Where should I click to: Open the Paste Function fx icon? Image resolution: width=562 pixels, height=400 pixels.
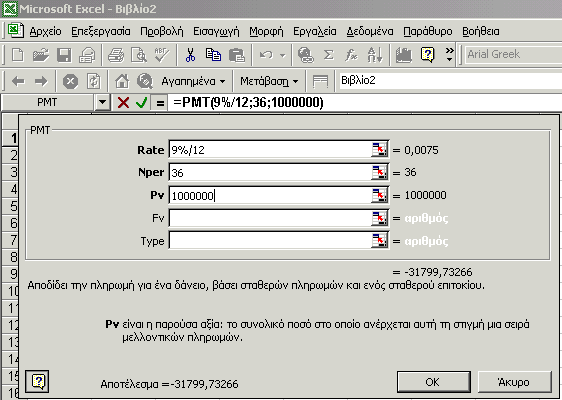tap(351, 55)
